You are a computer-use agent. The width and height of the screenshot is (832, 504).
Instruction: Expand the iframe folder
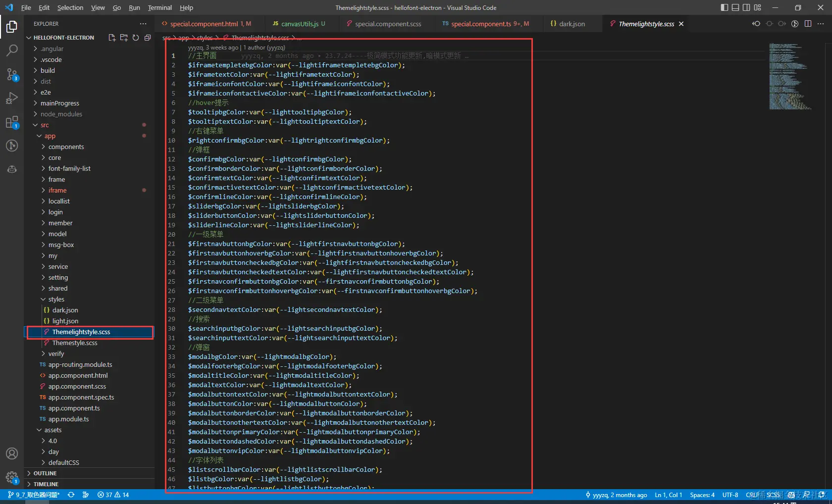[x=44, y=190]
